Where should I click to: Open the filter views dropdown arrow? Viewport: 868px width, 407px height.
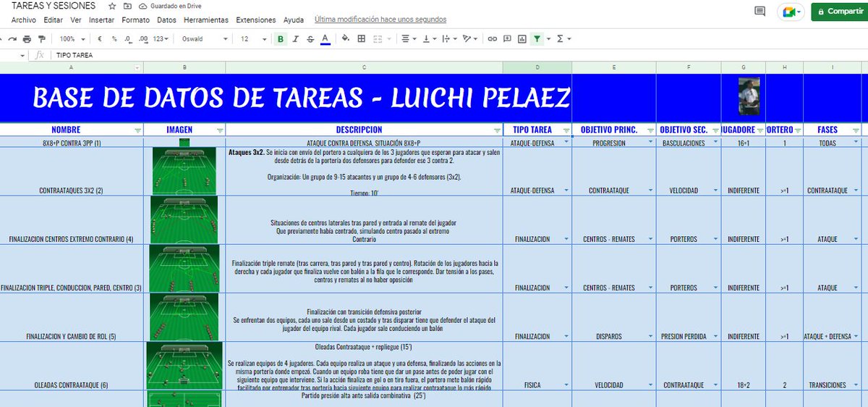click(548, 38)
